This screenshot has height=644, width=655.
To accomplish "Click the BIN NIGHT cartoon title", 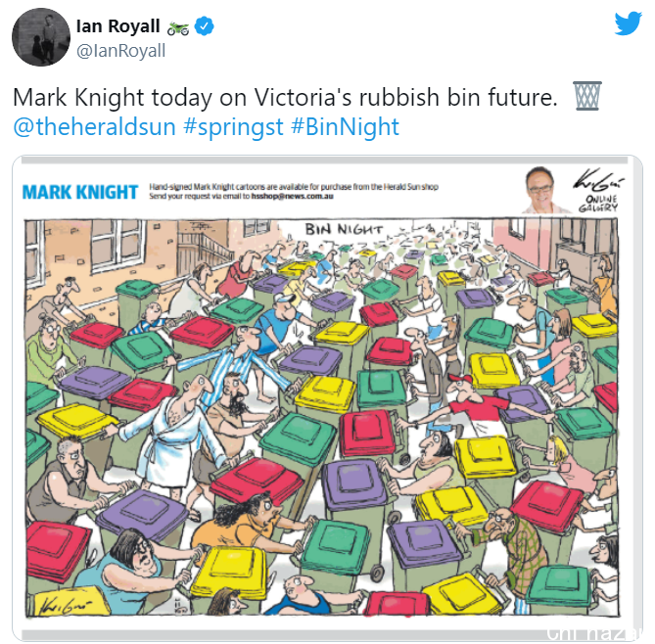I will point(344,229).
